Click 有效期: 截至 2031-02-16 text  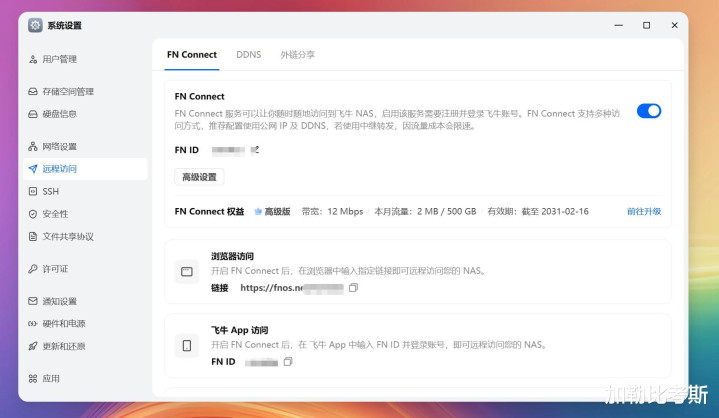coord(538,211)
